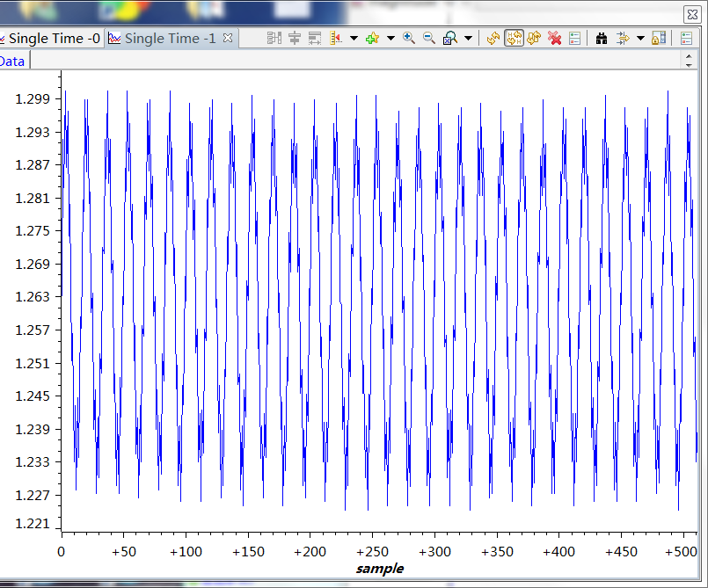Click inside the empty Data field
708x588 pixels.
point(352,61)
